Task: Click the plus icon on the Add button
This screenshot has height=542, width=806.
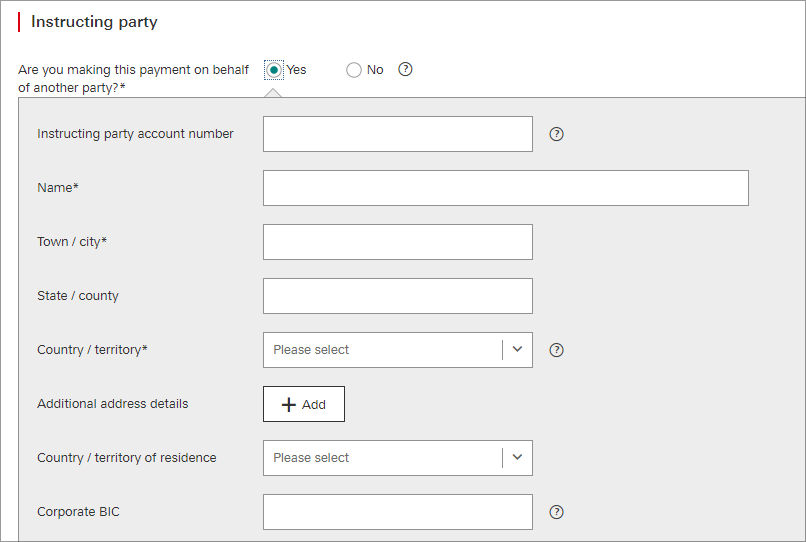Action: [x=289, y=404]
